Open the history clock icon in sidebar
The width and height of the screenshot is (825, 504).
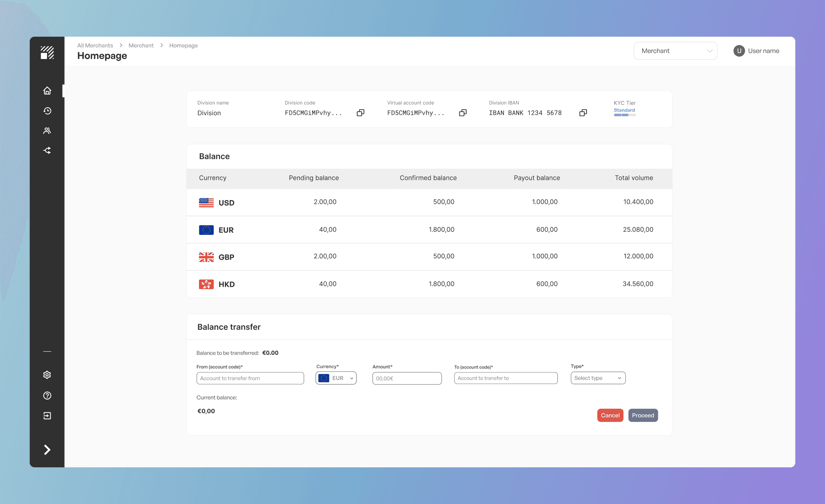pyautogui.click(x=47, y=111)
